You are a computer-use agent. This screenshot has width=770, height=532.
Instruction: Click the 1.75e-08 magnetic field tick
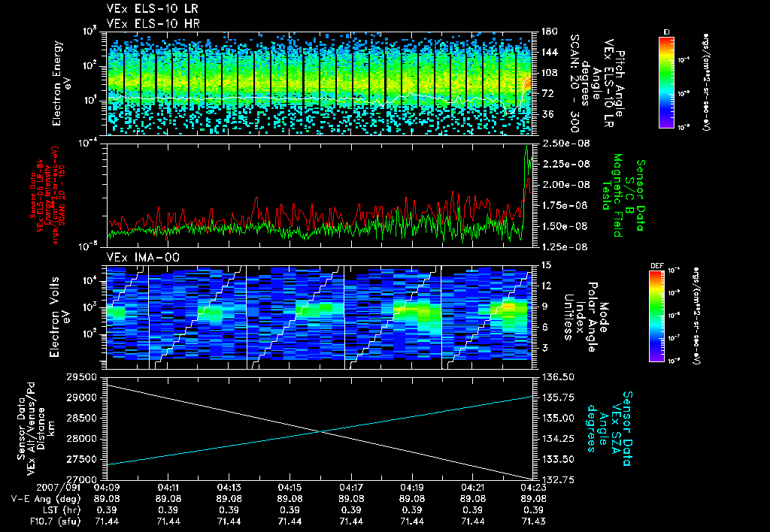[x=565, y=205]
